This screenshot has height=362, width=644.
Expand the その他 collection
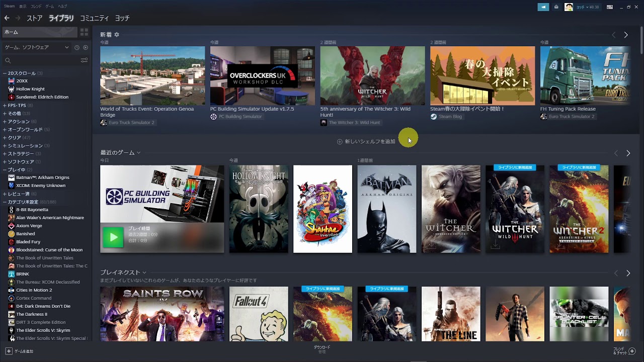[5, 114]
